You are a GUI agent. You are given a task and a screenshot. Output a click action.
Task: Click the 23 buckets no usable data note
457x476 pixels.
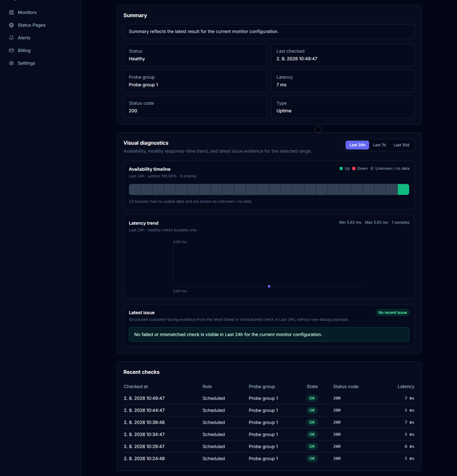190,202
